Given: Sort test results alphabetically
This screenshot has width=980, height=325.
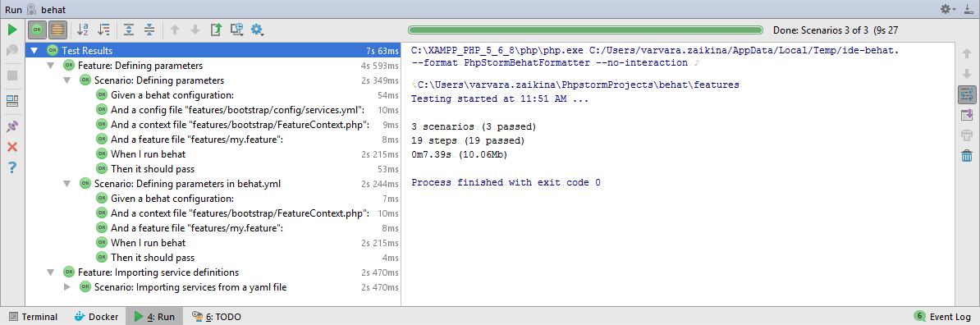Looking at the screenshot, I should tap(83, 30).
